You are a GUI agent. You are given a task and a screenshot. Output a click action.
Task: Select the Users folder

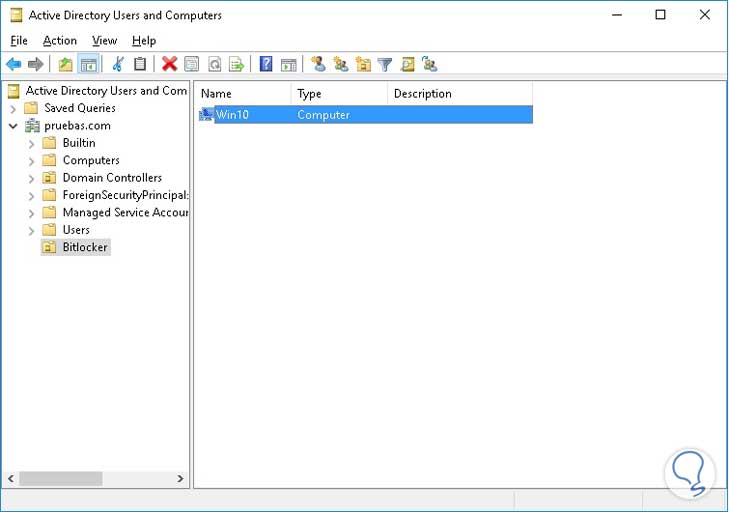pyautogui.click(x=76, y=230)
